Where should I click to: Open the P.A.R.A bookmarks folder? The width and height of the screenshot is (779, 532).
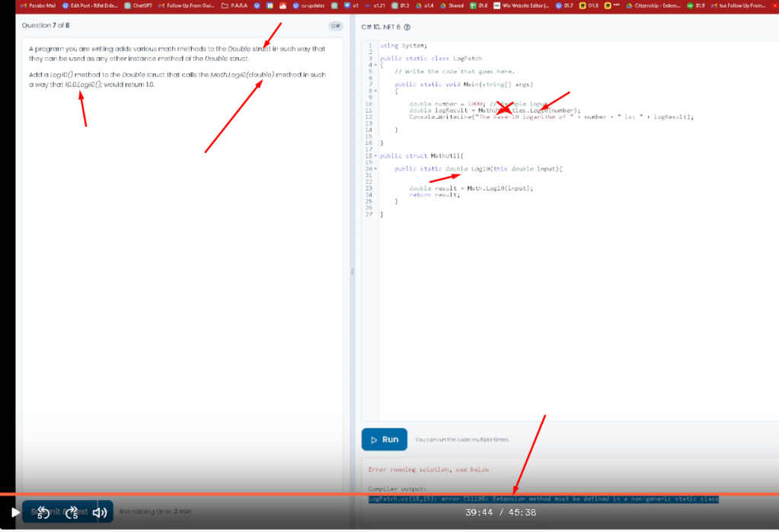coord(235,5)
